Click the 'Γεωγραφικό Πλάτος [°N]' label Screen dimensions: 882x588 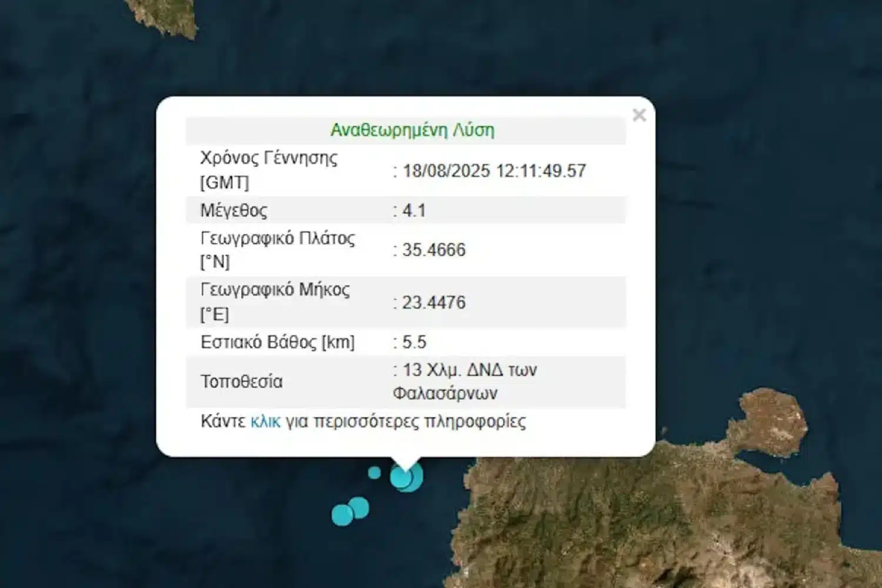pyautogui.click(x=277, y=250)
